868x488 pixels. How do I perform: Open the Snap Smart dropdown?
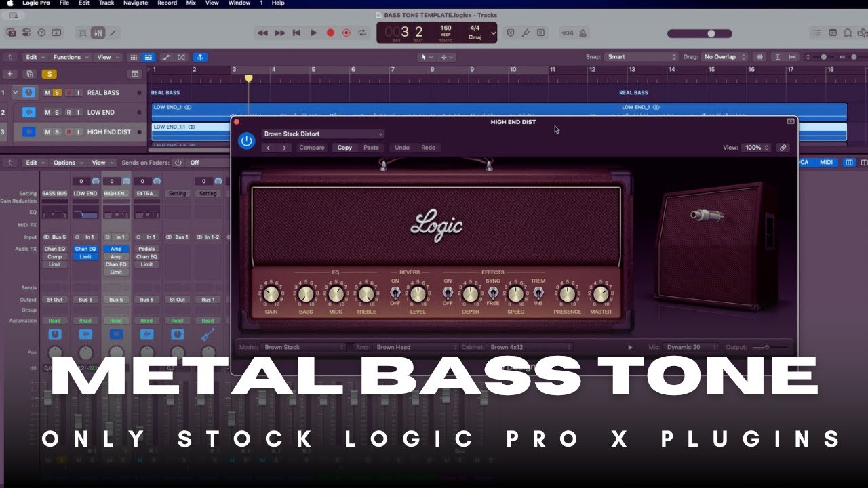pyautogui.click(x=642, y=57)
